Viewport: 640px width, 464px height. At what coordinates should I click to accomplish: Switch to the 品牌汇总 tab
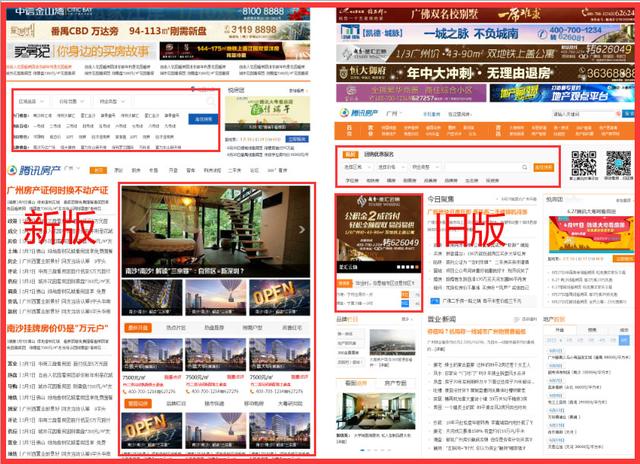tap(176, 403)
